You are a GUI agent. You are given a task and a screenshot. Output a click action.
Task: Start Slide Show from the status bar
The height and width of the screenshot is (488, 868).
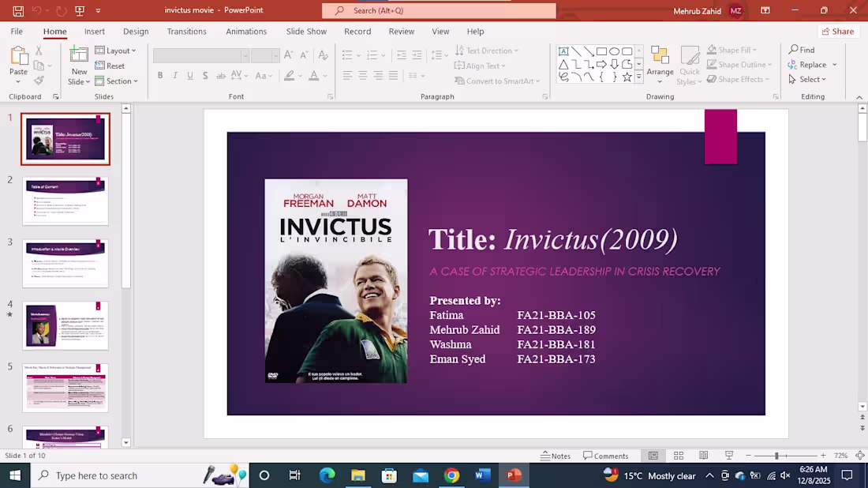(x=729, y=456)
